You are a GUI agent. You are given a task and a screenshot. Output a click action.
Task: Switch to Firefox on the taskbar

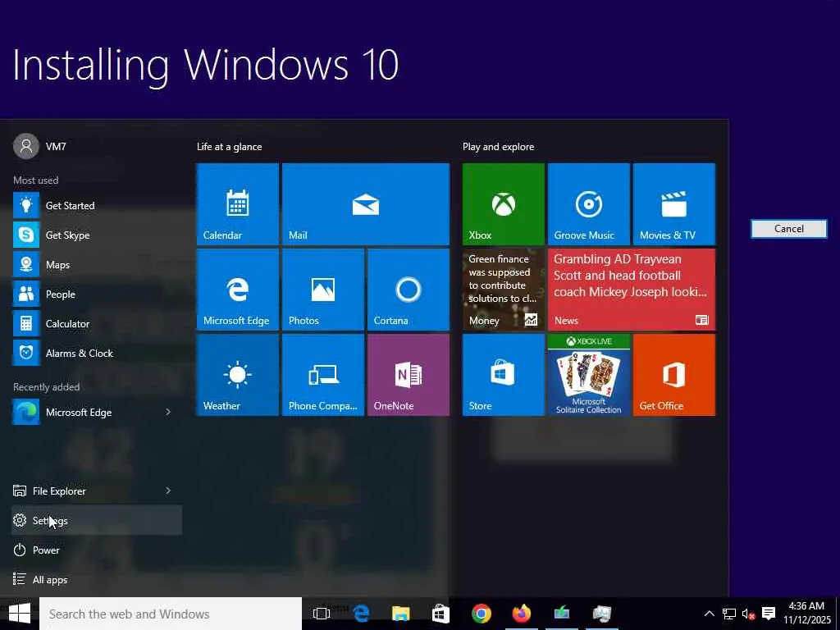click(x=521, y=614)
